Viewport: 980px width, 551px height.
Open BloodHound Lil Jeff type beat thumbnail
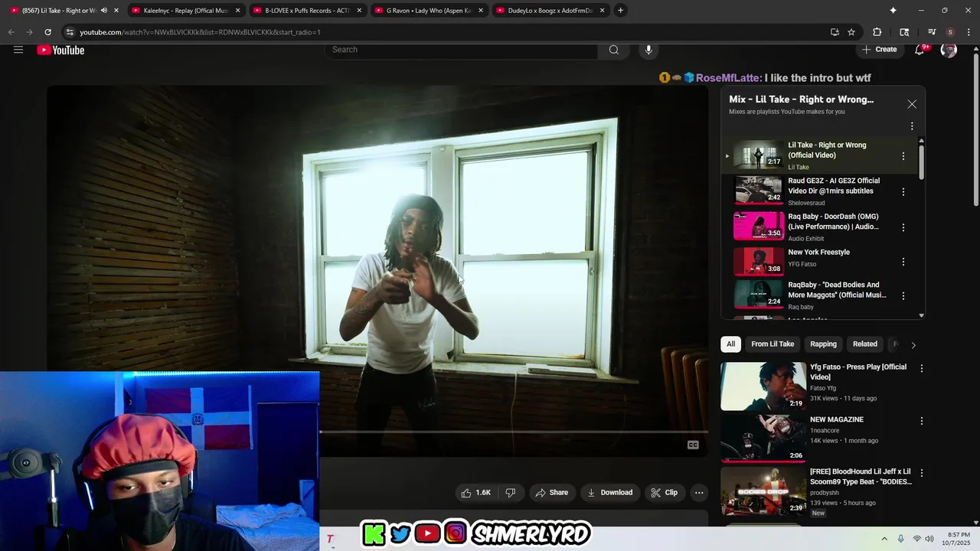click(763, 491)
